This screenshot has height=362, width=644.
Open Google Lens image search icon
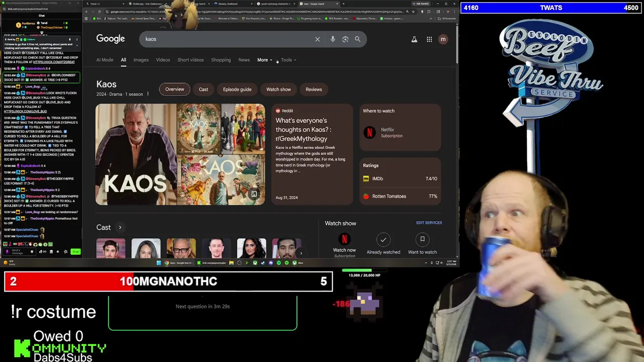(345, 39)
